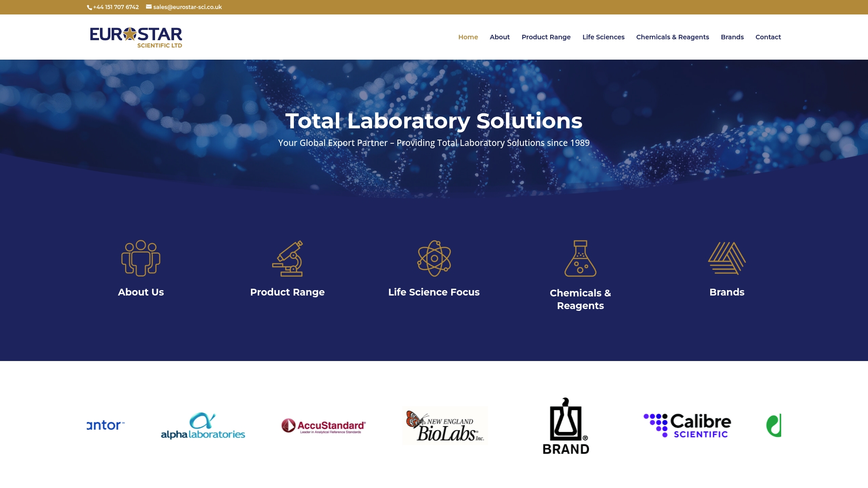The image size is (868, 488).
Task: Open Chemicals & Reagents menu item
Action: (x=673, y=37)
